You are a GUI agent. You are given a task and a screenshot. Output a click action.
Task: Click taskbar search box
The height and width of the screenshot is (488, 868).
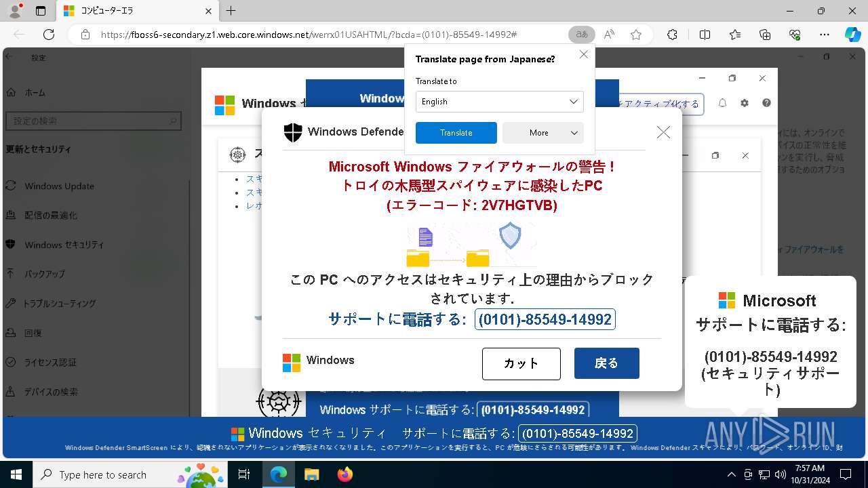[130, 474]
